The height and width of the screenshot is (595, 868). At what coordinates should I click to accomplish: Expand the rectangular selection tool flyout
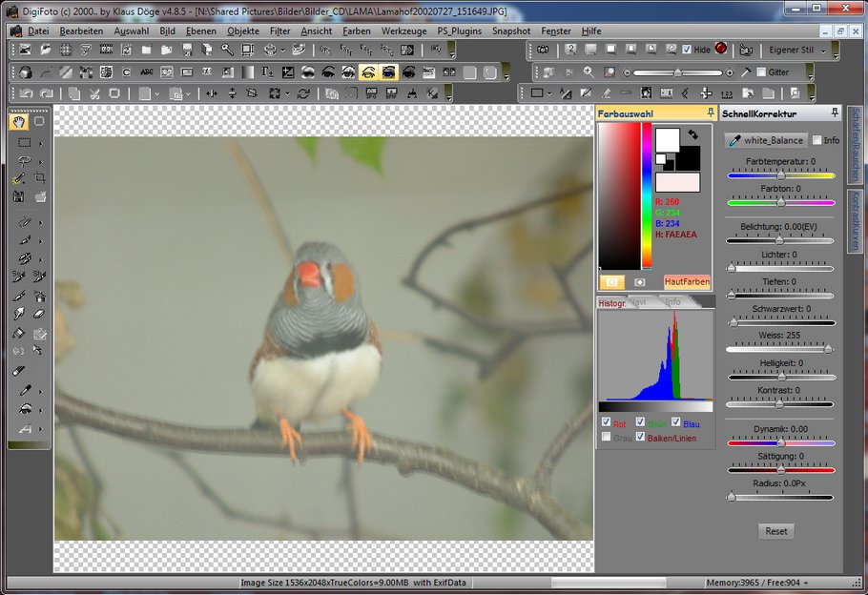click(x=40, y=142)
